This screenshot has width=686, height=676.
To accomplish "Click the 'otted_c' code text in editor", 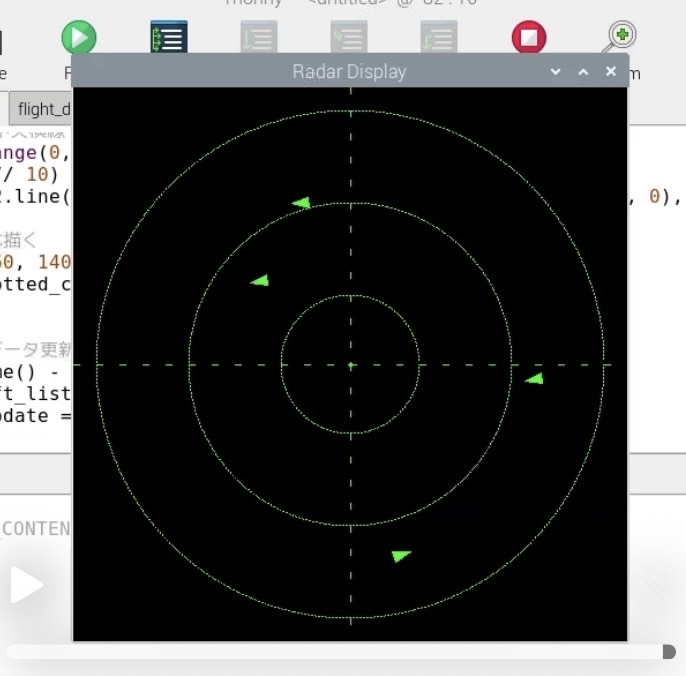I will coord(35,284).
